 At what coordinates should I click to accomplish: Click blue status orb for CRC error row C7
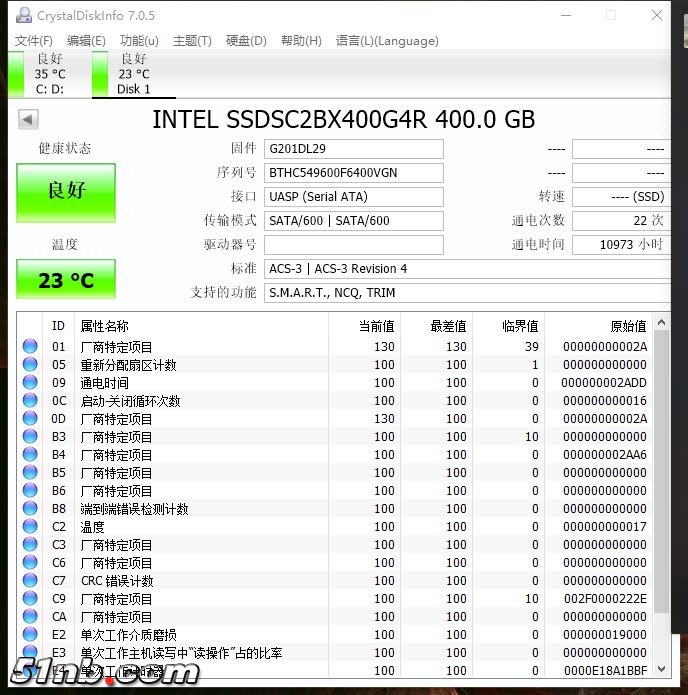[x=30, y=581]
